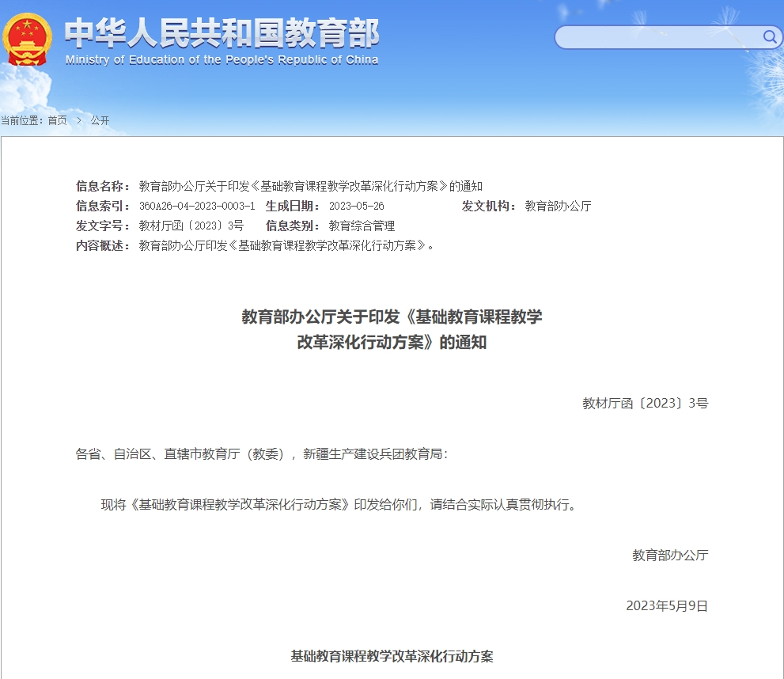
Task: Click the signature 教育部办公厅 near bottom
Action: (671, 556)
